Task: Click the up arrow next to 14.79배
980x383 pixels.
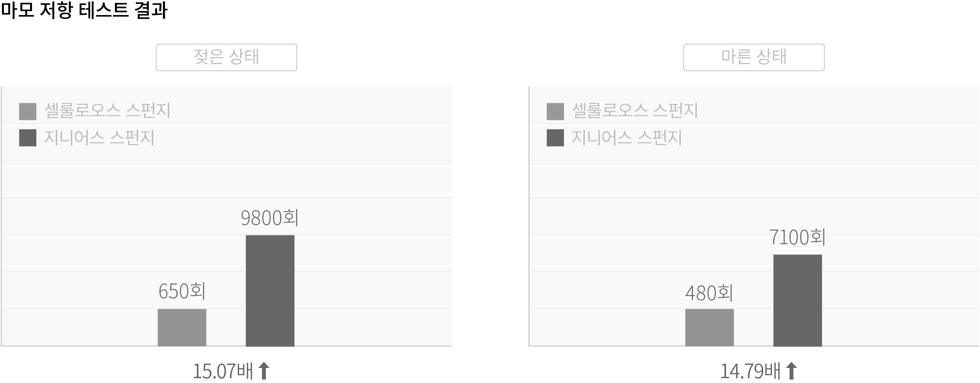Action: pos(791,371)
